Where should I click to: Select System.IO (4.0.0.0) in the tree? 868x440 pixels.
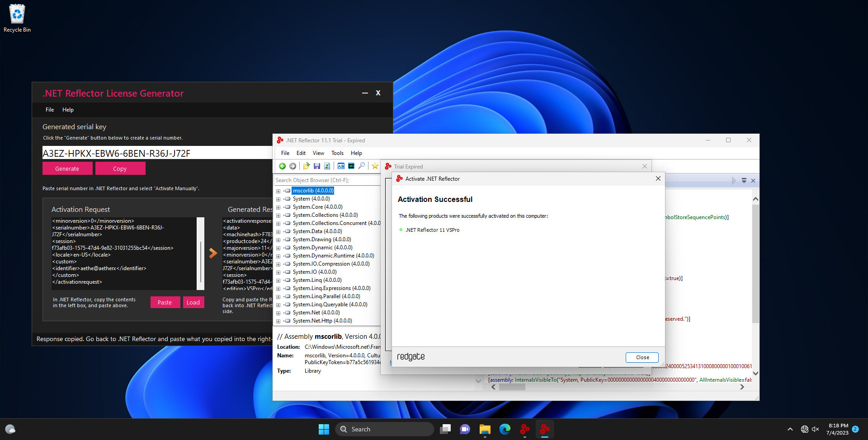tap(315, 272)
